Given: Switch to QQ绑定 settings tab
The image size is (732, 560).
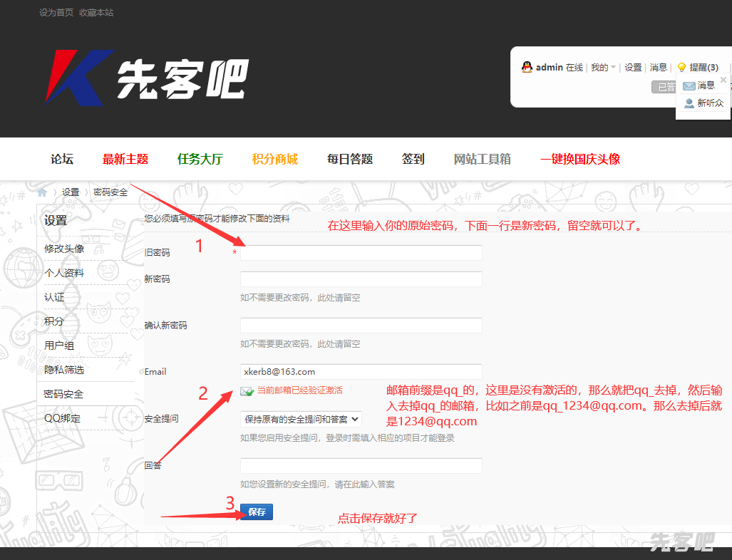Looking at the screenshot, I should pyautogui.click(x=63, y=418).
